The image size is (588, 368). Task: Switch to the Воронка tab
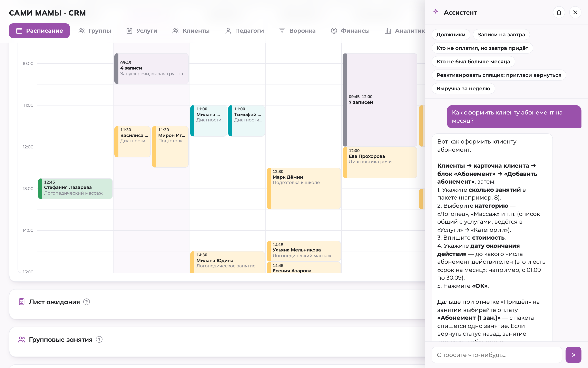297,31
